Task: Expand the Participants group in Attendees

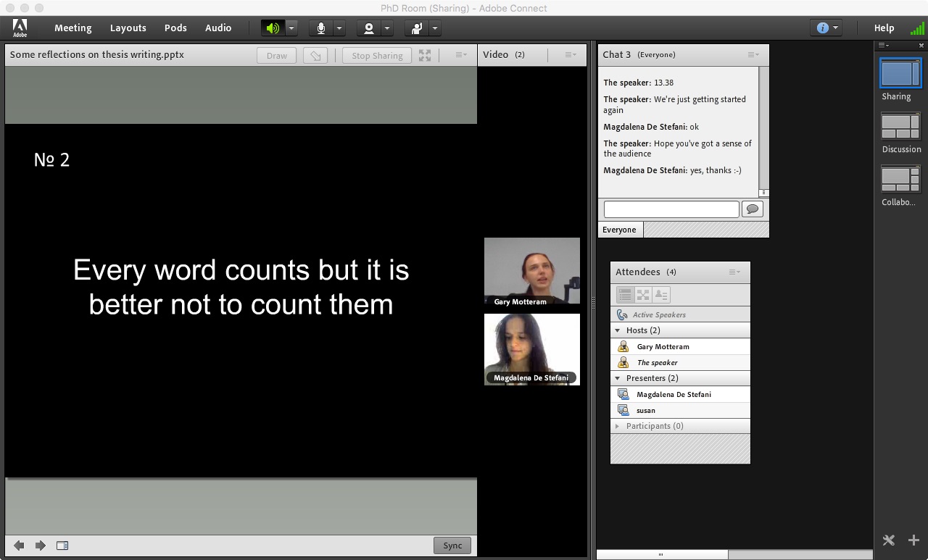Action: (618, 426)
